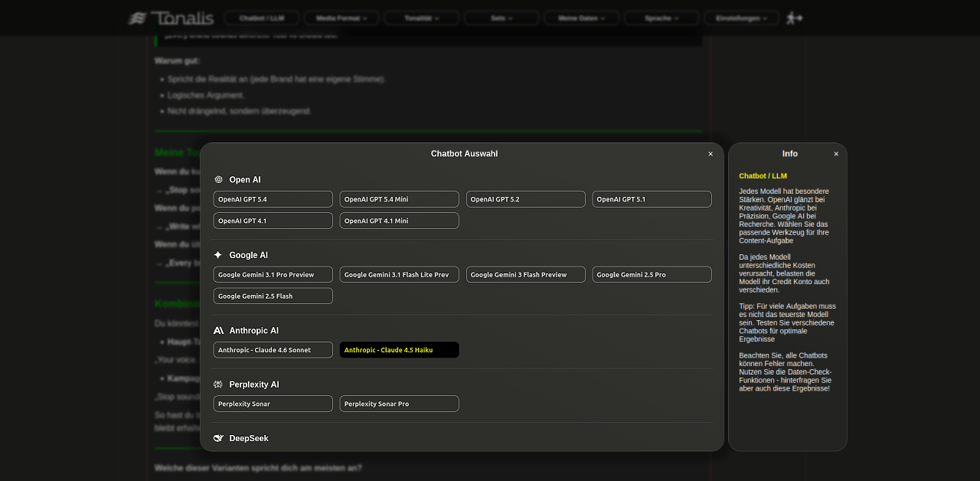Screen dimensions: 980x481
Task: Open the Media Format dropdown
Action: tap(341, 18)
